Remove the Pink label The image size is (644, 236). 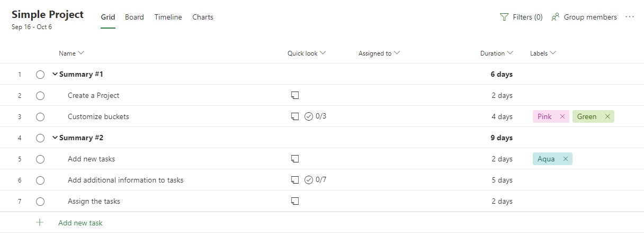point(562,116)
